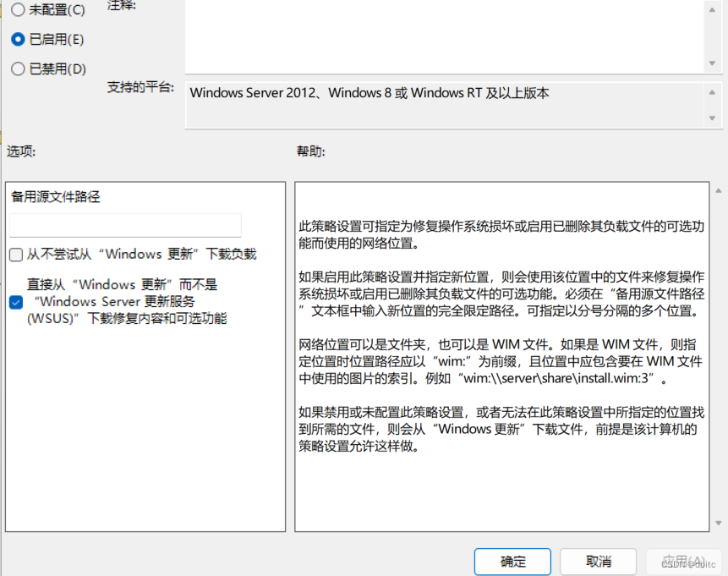Click the 注释: label
Viewport: 728px width, 576px height.
(x=122, y=6)
